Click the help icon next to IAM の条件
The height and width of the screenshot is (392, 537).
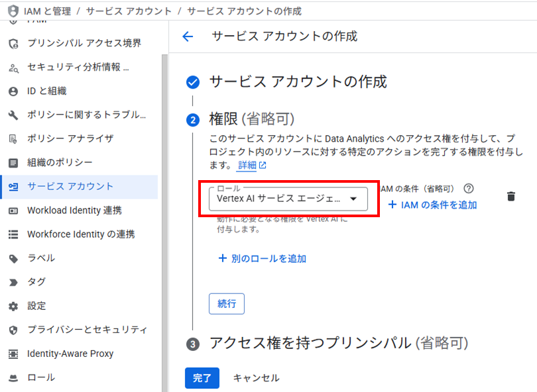tap(469, 188)
